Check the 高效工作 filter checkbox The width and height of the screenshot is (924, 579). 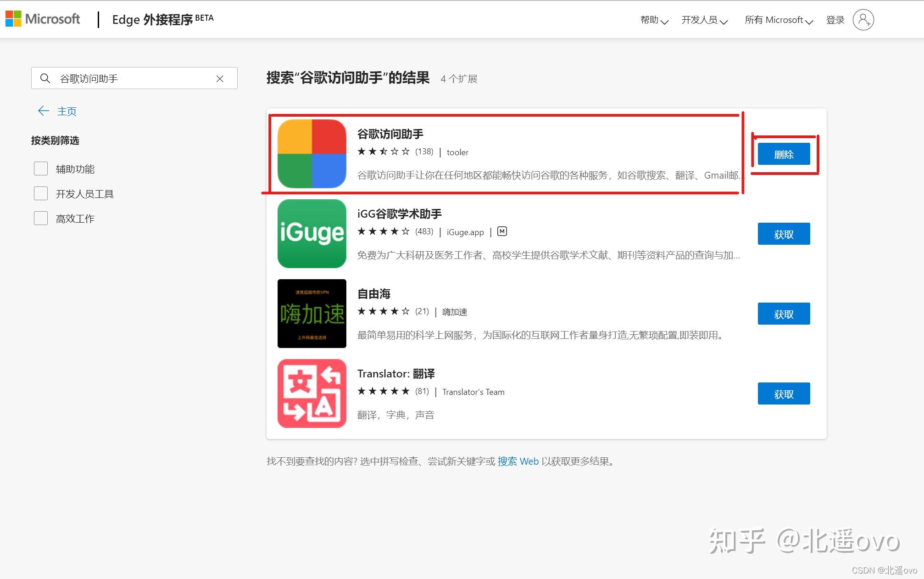pos(41,218)
